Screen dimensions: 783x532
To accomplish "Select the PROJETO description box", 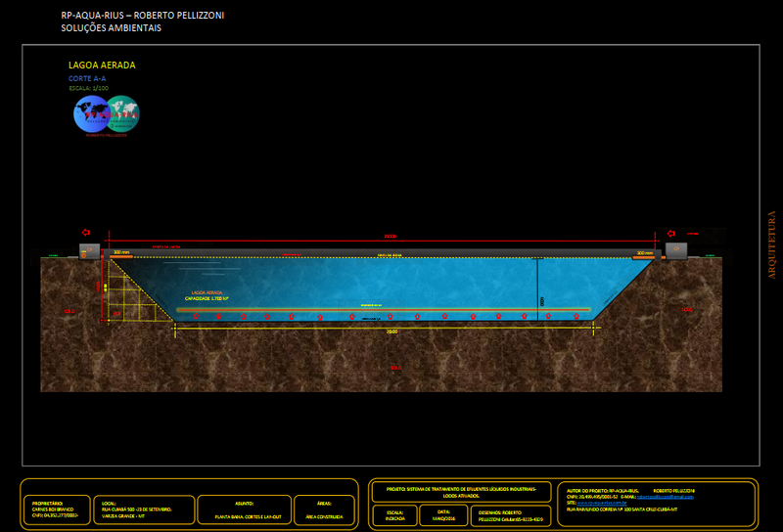I will (x=462, y=492).
